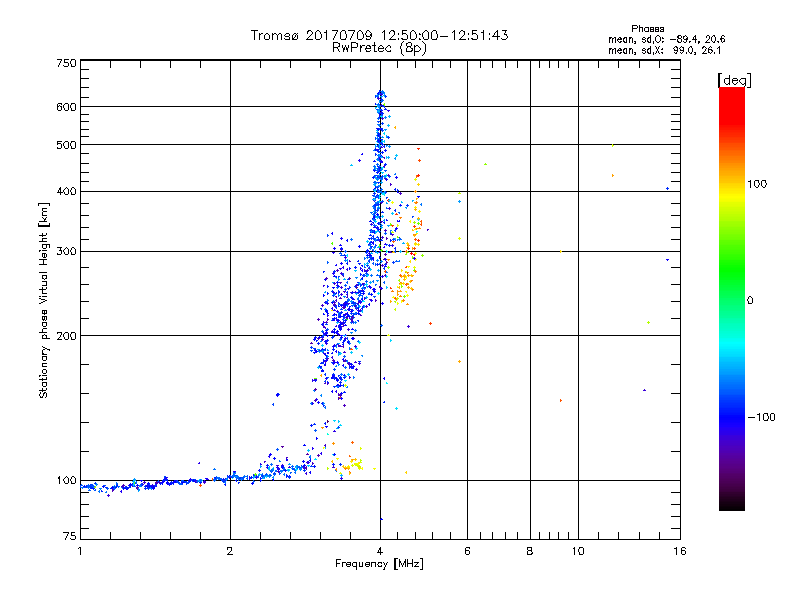Screen dimensions: 800x600
Task: Click the y-axis tick label '200'
Action: click(66, 336)
